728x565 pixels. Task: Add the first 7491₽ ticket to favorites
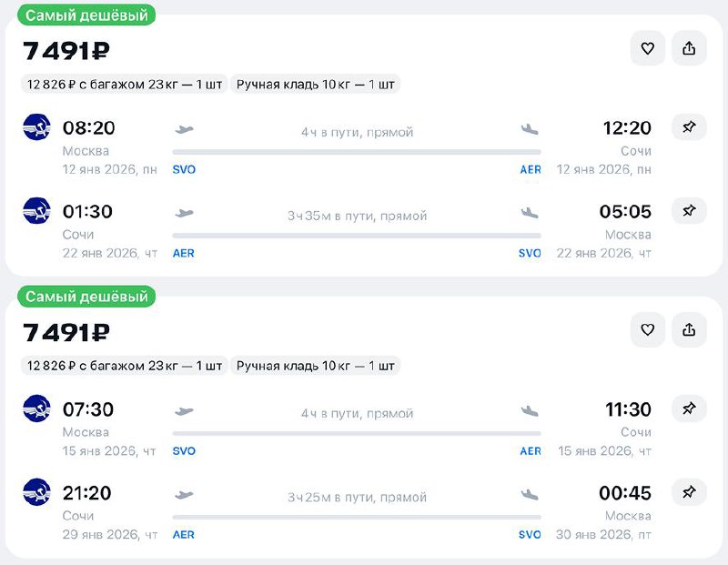click(648, 48)
